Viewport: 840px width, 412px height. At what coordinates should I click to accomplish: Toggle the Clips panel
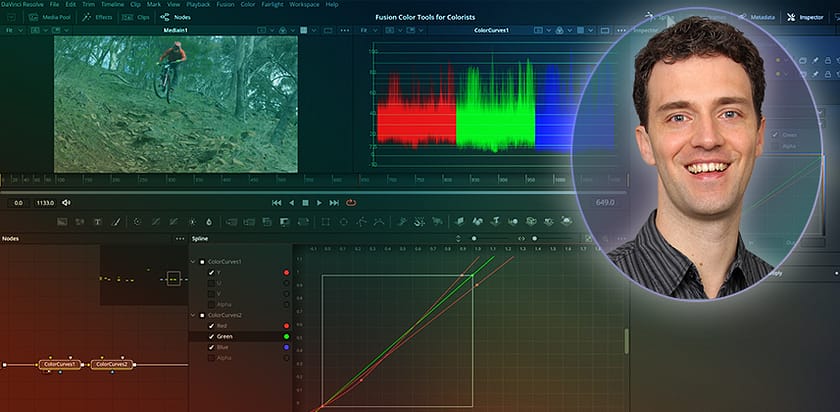(136, 17)
